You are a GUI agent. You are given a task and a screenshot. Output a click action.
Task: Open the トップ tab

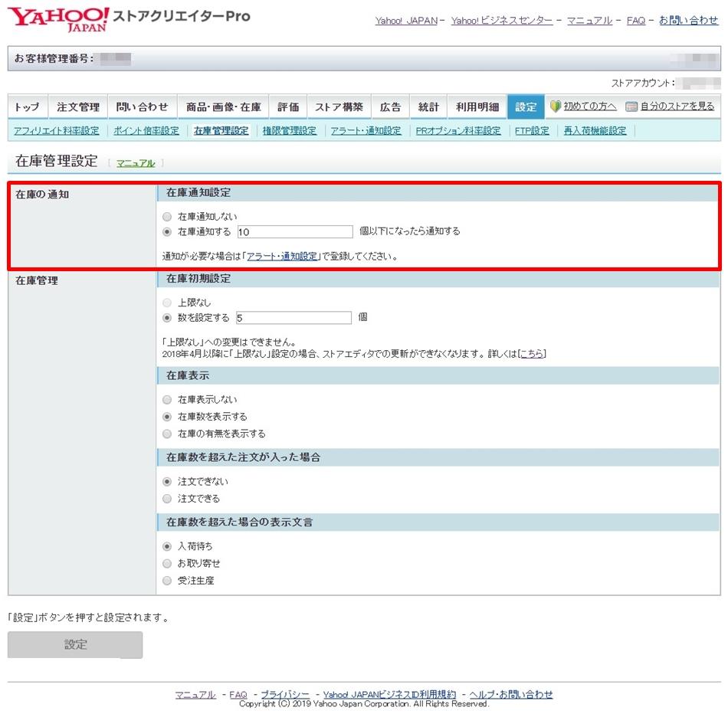(x=28, y=106)
